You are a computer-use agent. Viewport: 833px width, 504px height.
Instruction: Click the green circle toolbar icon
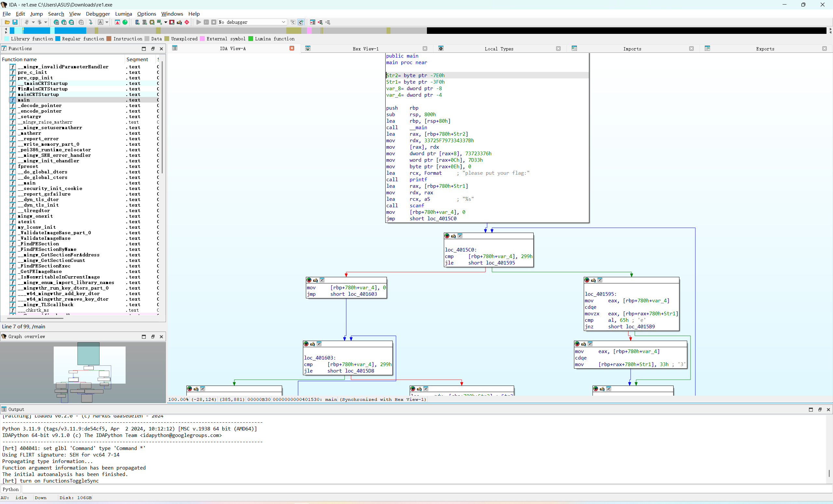click(x=125, y=22)
